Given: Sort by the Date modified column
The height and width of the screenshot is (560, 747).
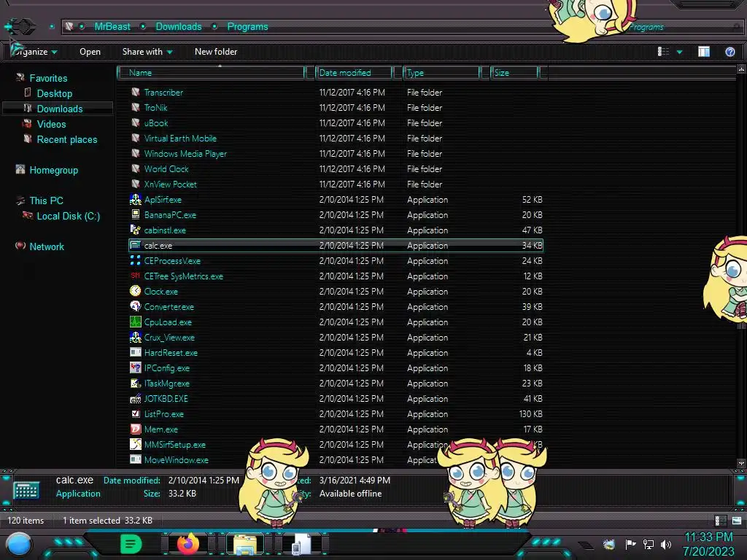Looking at the screenshot, I should tap(354, 73).
